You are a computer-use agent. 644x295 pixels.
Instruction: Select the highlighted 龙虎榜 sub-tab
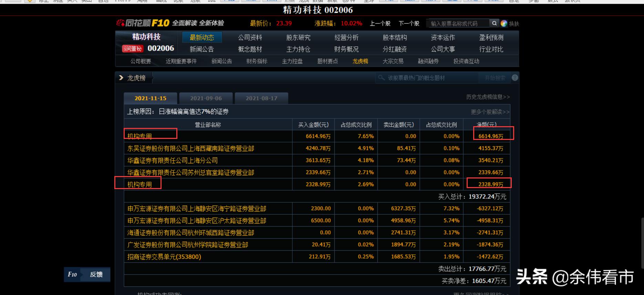[360, 61]
